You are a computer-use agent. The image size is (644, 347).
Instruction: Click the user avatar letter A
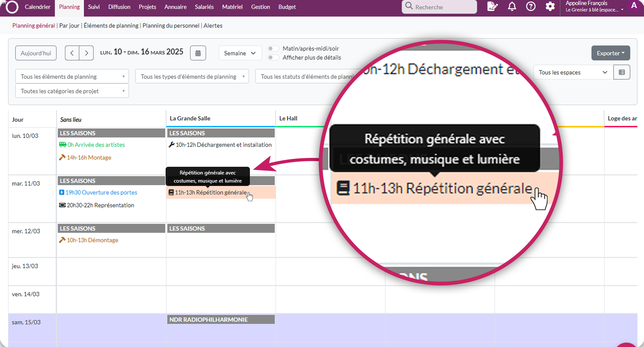click(x=634, y=6)
